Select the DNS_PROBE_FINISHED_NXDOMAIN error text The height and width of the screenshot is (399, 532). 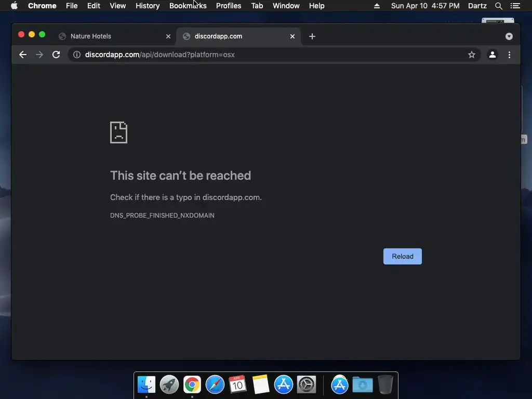(162, 216)
